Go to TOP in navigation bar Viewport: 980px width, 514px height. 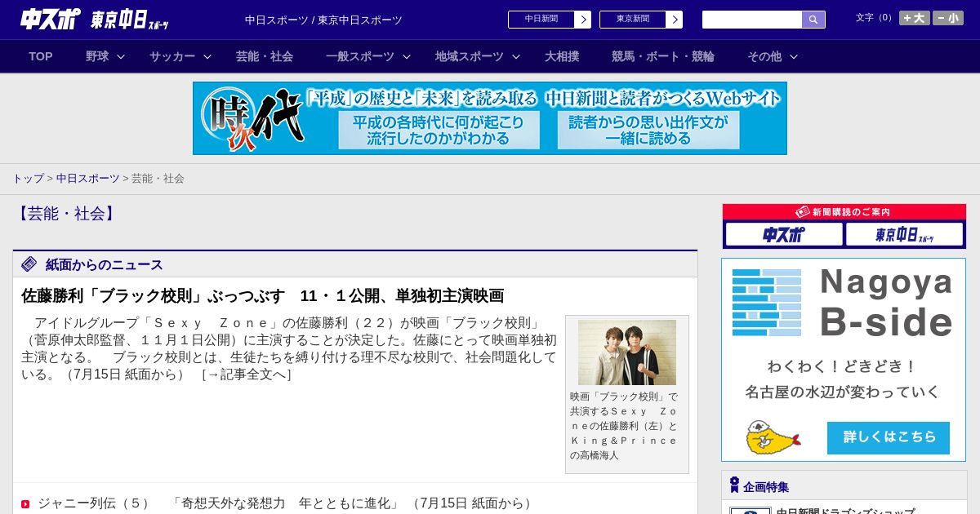pos(41,56)
